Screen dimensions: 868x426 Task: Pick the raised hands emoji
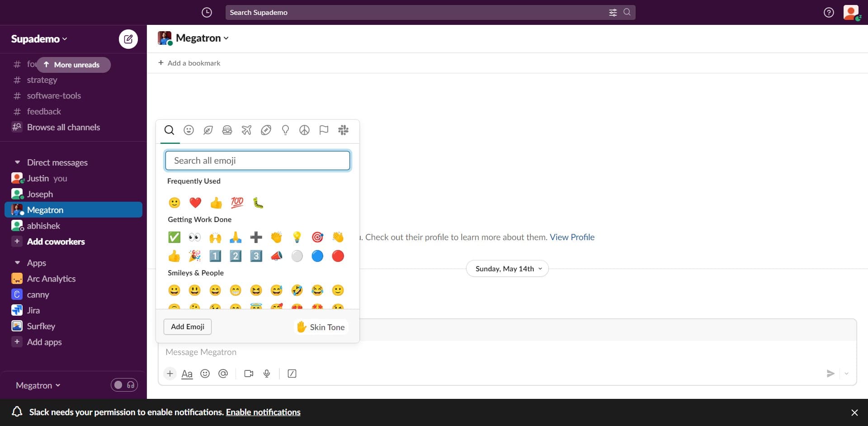[x=215, y=237]
